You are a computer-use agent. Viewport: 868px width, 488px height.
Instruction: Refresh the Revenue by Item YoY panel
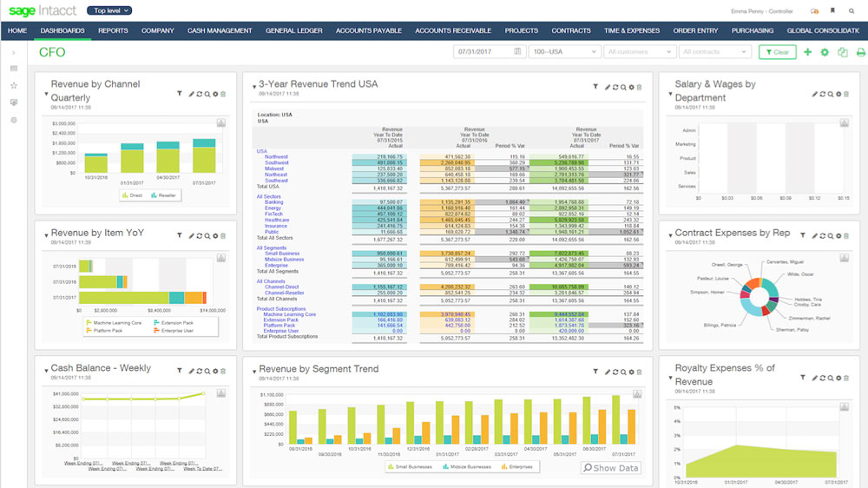200,236
